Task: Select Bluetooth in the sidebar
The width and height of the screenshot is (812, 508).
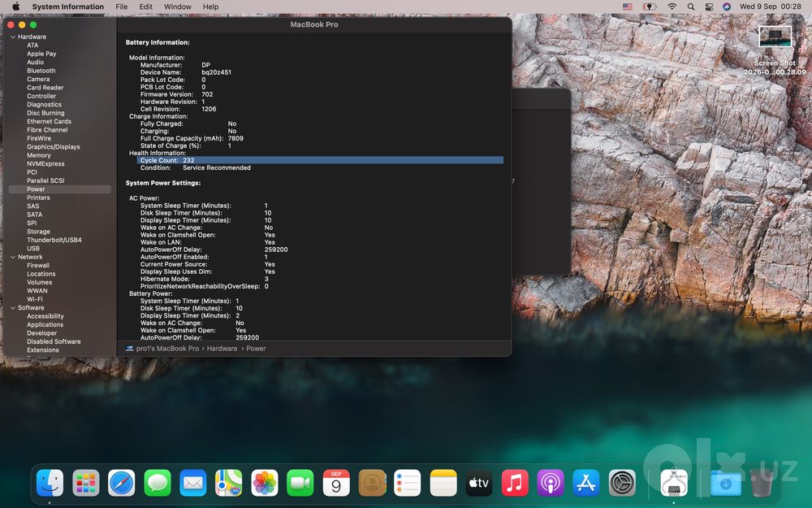Action: tap(41, 71)
